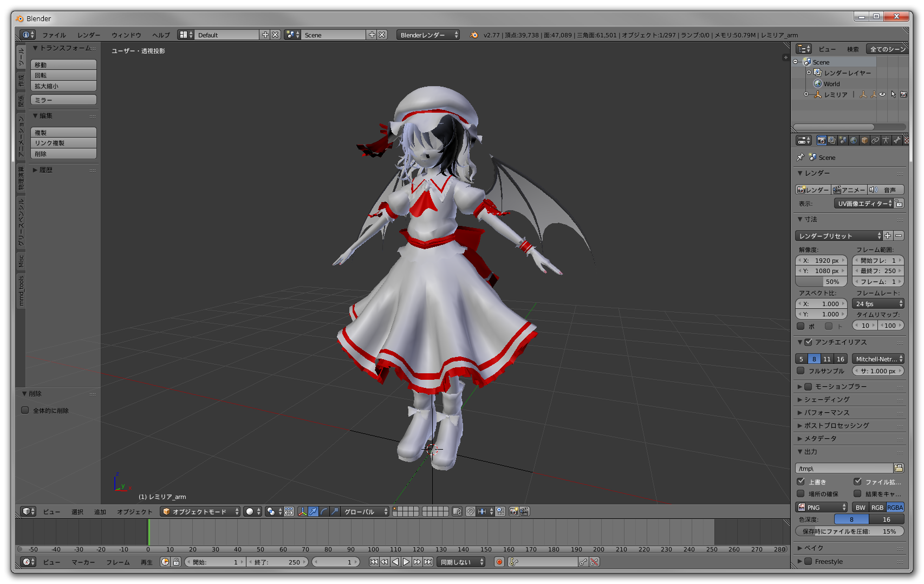924x584 pixels.
Task: Open the Object properties tab (cube icon)
Action: [864, 140]
